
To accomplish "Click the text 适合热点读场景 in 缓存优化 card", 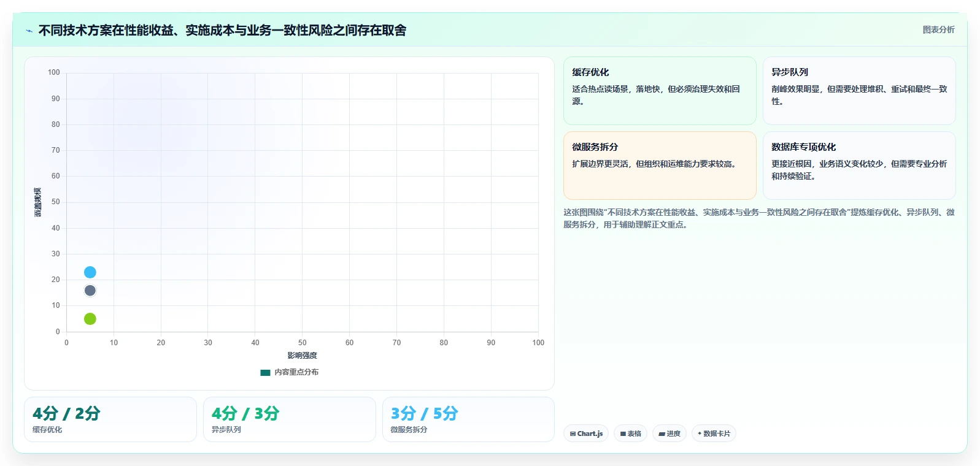I will (x=600, y=89).
